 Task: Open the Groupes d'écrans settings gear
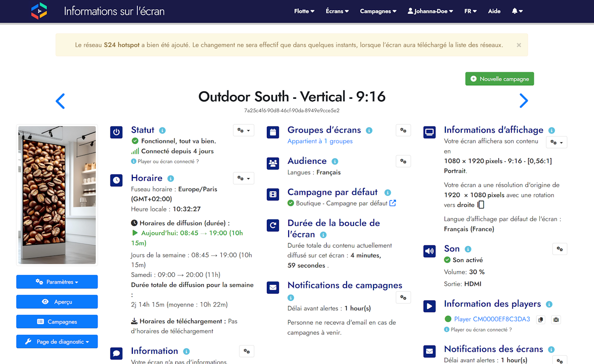click(403, 130)
